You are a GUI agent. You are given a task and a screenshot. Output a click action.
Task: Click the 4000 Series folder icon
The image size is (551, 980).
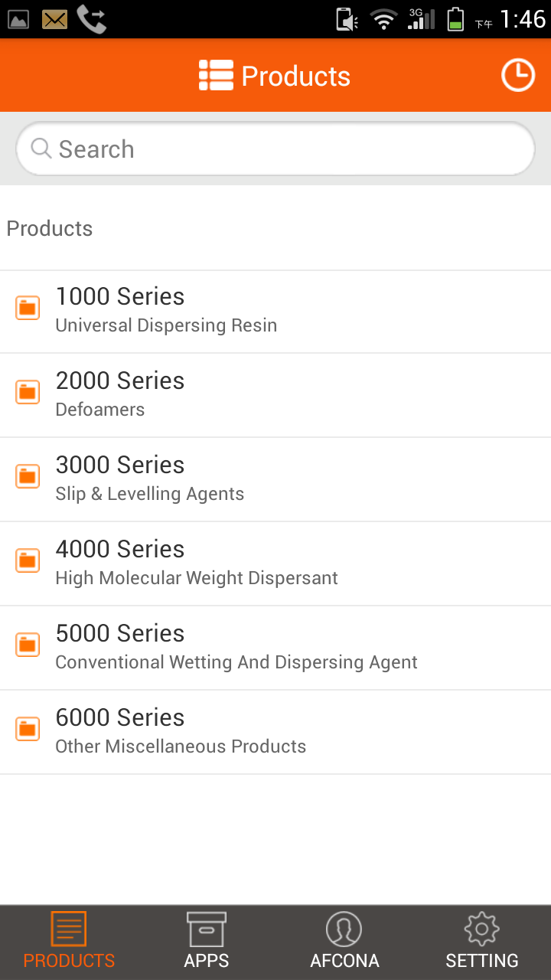coord(28,560)
